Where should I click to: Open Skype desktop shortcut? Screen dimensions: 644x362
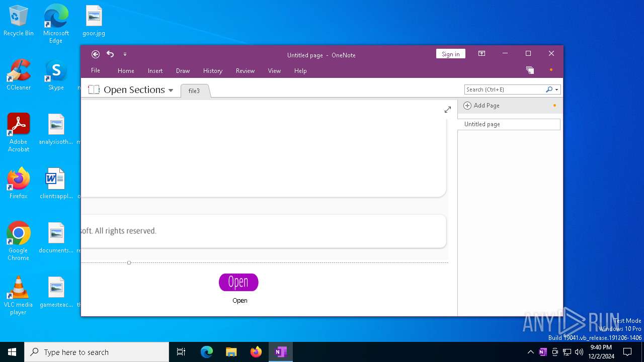pos(56,75)
